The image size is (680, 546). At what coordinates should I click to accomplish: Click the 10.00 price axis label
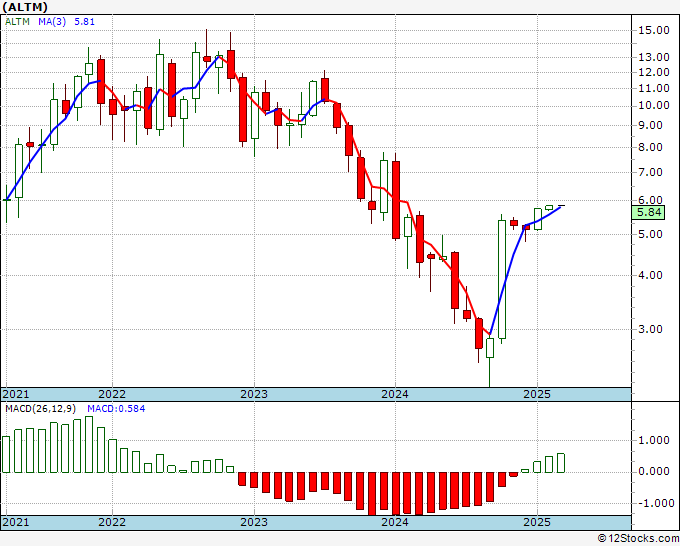coord(654,106)
